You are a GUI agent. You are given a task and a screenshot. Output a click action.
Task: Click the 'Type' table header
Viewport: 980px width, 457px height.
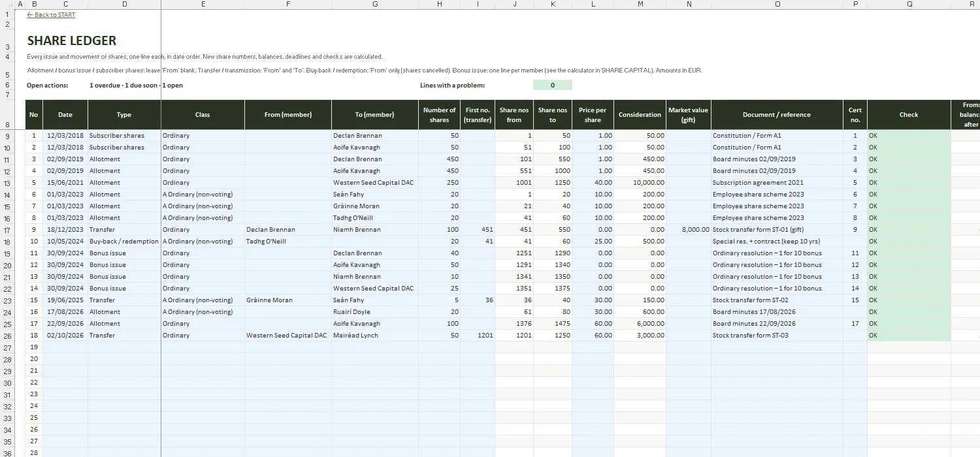[124, 115]
